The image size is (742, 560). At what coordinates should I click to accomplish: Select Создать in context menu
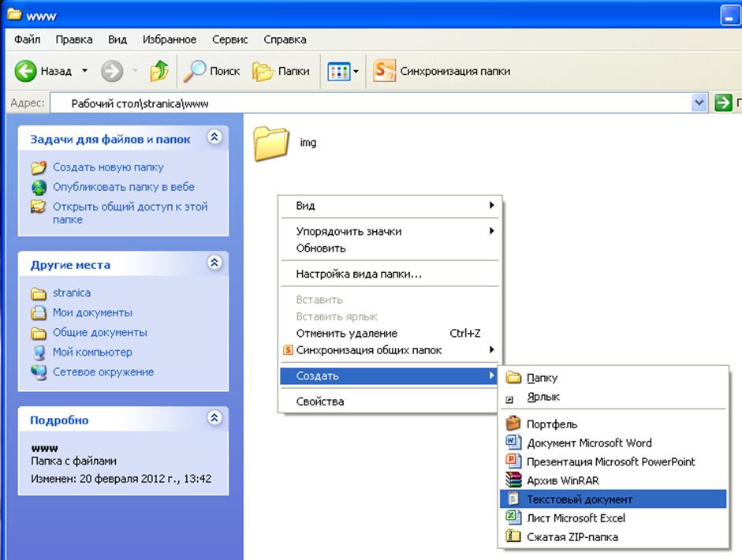tap(389, 376)
